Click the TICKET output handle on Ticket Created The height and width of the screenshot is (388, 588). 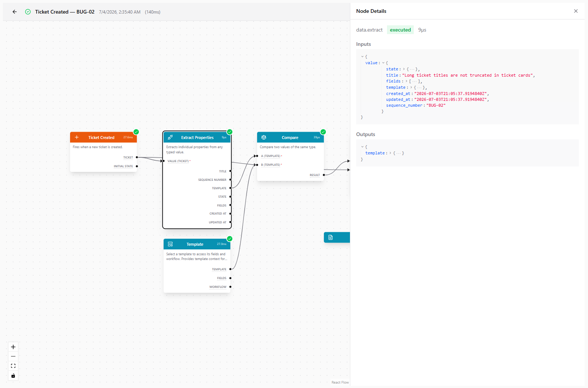click(137, 157)
